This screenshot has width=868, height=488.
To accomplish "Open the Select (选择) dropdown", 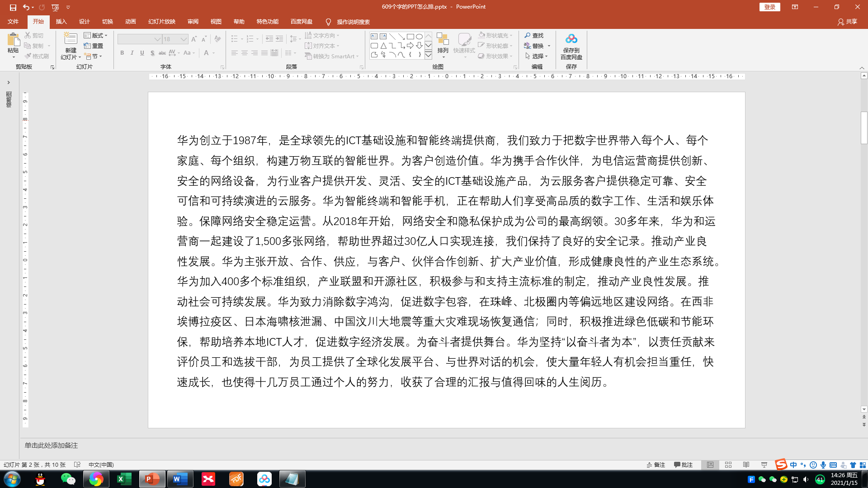I will [x=537, y=56].
